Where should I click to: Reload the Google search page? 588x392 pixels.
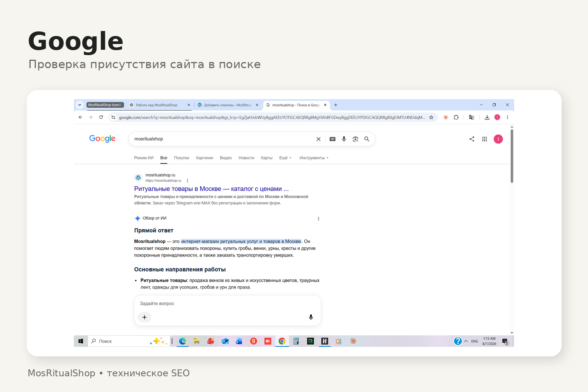coord(101,117)
